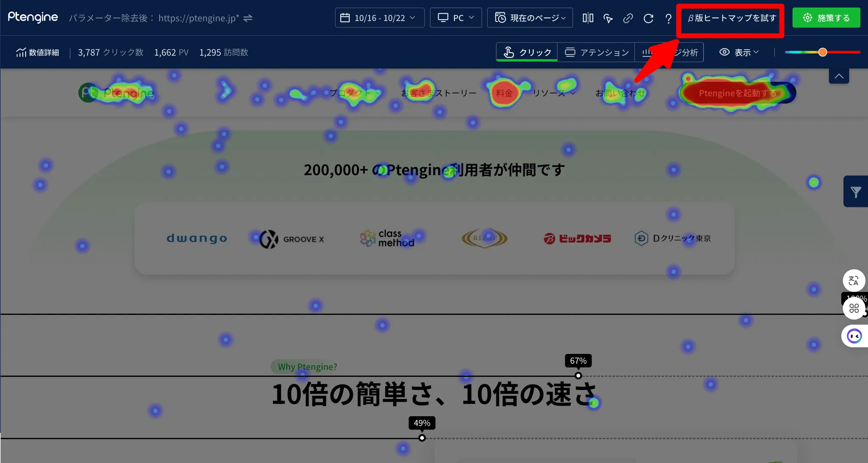Collapse the panel with the chevron-up arrow
Screen dimensions: 868x463
point(839,75)
